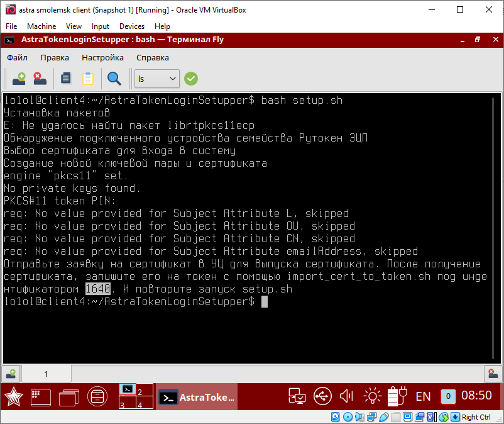Image resolution: width=504 pixels, height=424 pixels.
Task: Minimize the Fly terminal window
Action: coord(463,40)
